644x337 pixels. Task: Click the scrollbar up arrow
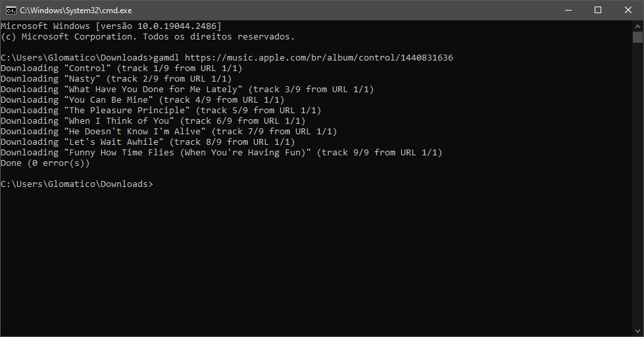click(x=637, y=26)
